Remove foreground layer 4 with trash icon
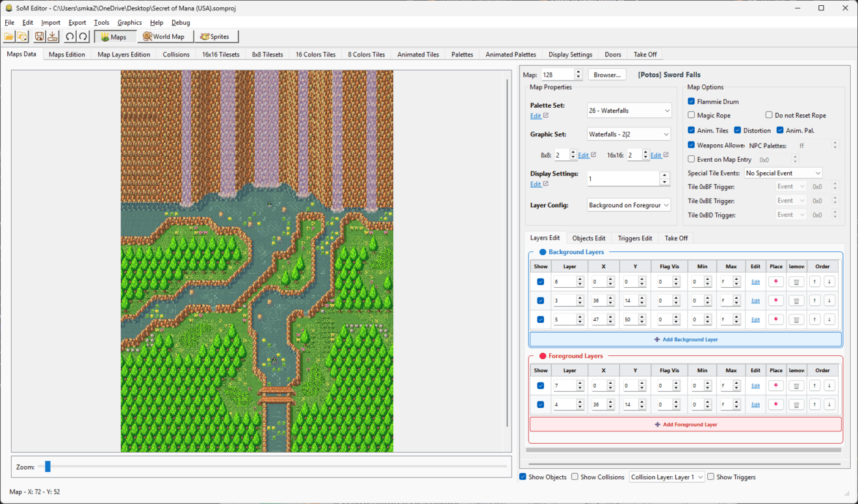858x504 pixels. pyautogui.click(x=796, y=404)
